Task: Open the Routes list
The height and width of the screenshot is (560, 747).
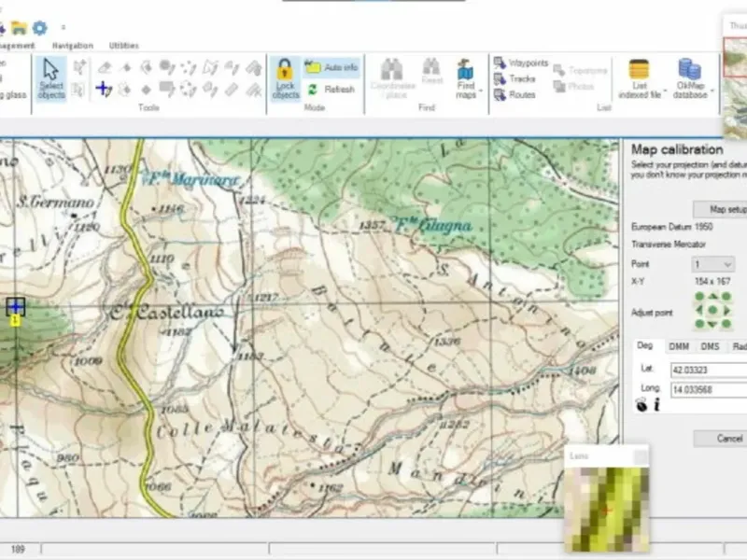Action: pyautogui.click(x=514, y=95)
